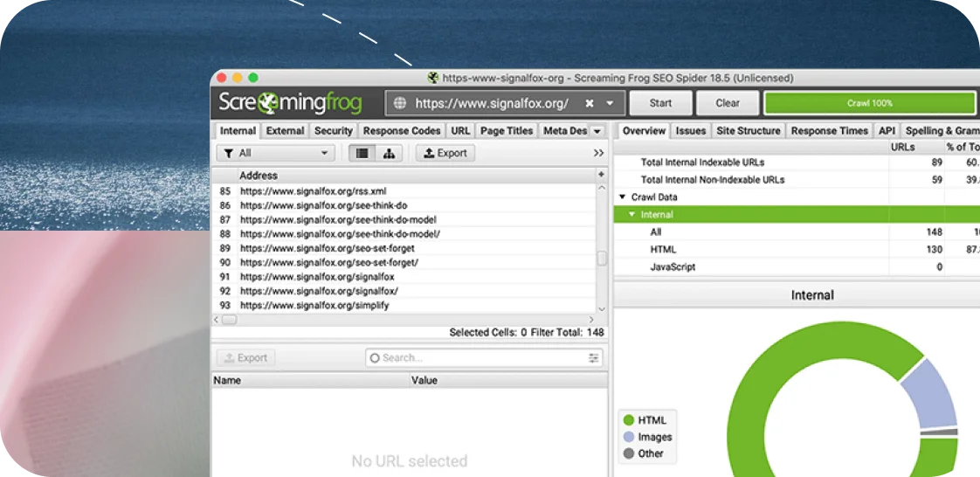Switch to list view mode
Screen dimensions: 980x477
click(362, 153)
